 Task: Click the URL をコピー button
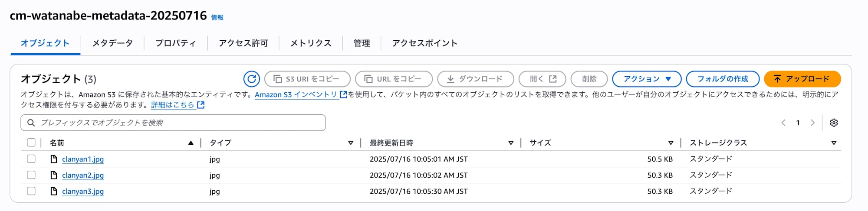pyautogui.click(x=394, y=79)
